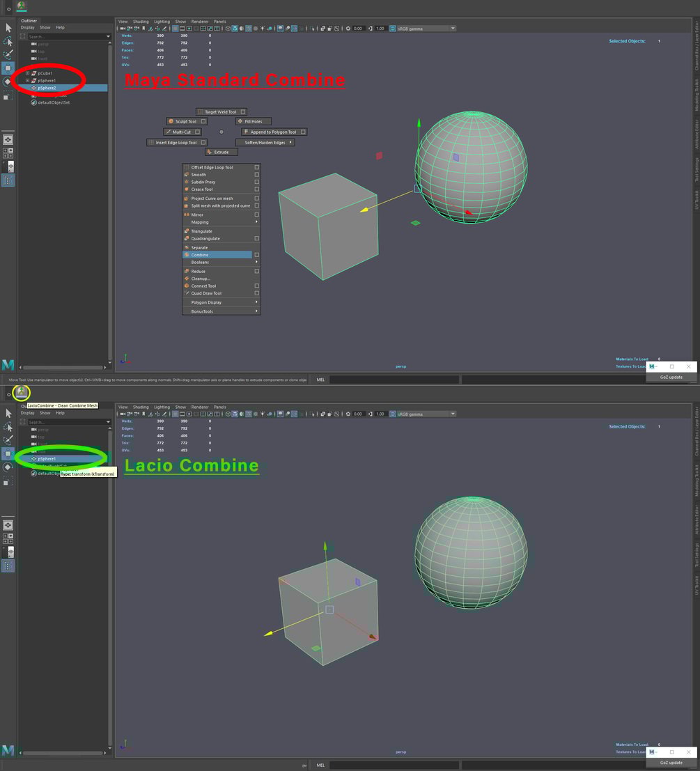700x771 pixels.
Task: Open the Booleans submenu
Action: click(x=221, y=262)
